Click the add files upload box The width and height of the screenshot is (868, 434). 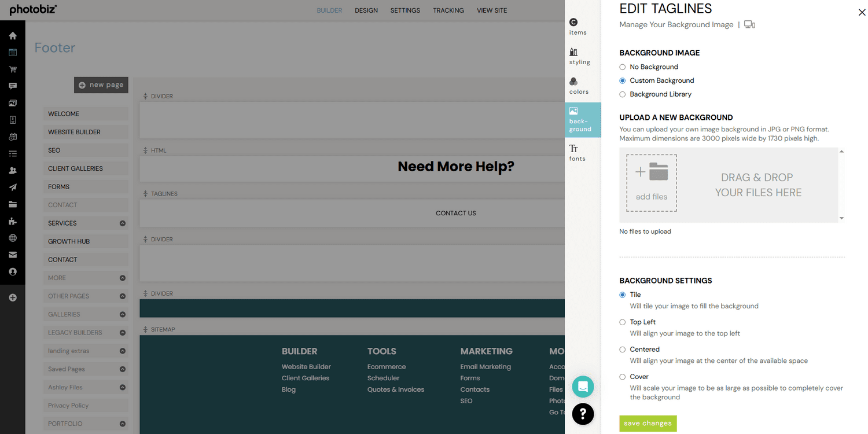(652, 183)
